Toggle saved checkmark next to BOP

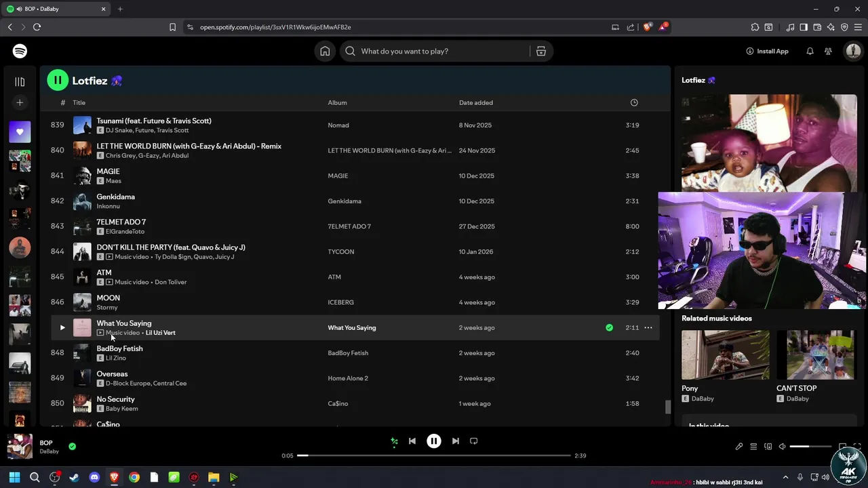click(72, 446)
